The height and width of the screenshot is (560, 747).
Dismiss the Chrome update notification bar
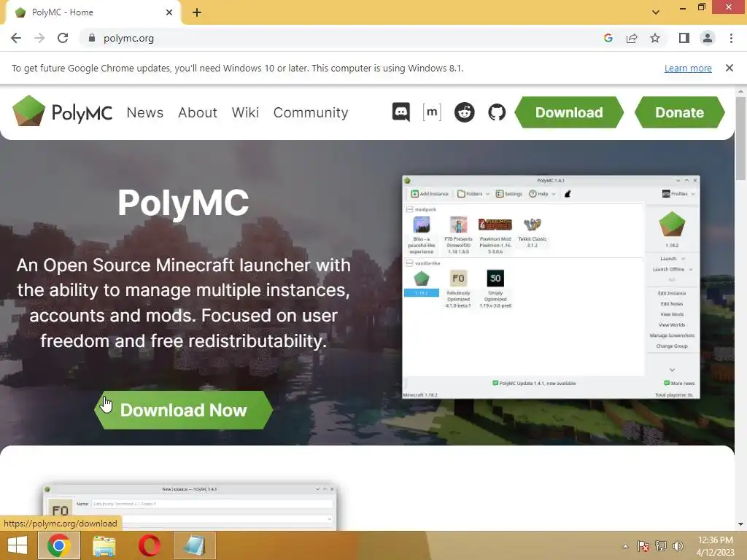pyautogui.click(x=729, y=68)
